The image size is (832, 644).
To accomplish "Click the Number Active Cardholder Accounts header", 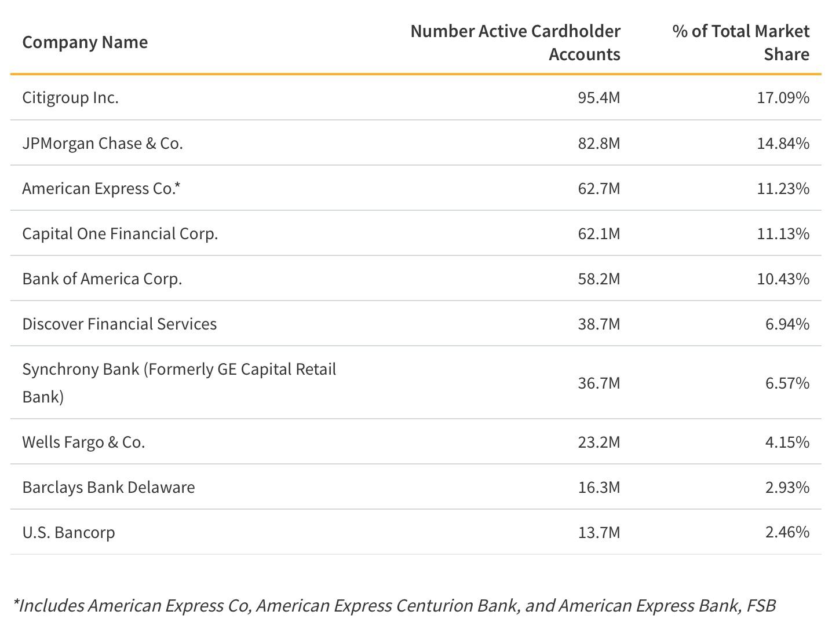I will [515, 42].
